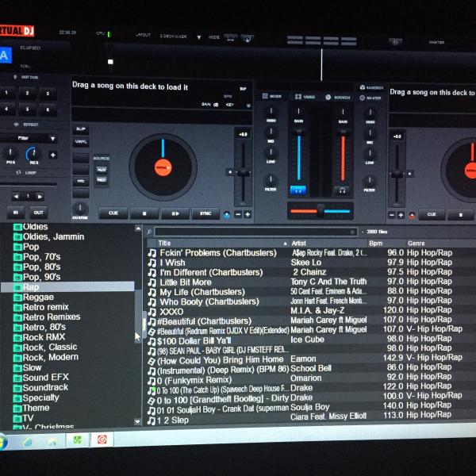476x476 pixels.
Task: Click the right deck CUE button
Action: [432, 214]
